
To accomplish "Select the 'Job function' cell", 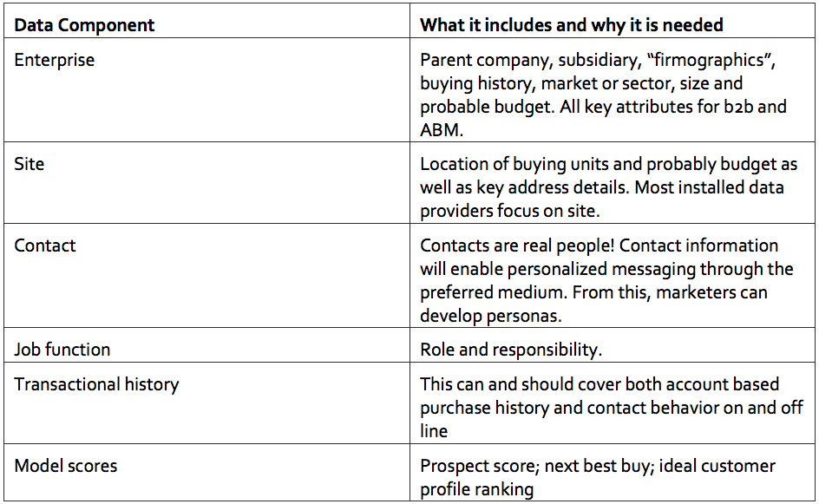I will point(206,344).
